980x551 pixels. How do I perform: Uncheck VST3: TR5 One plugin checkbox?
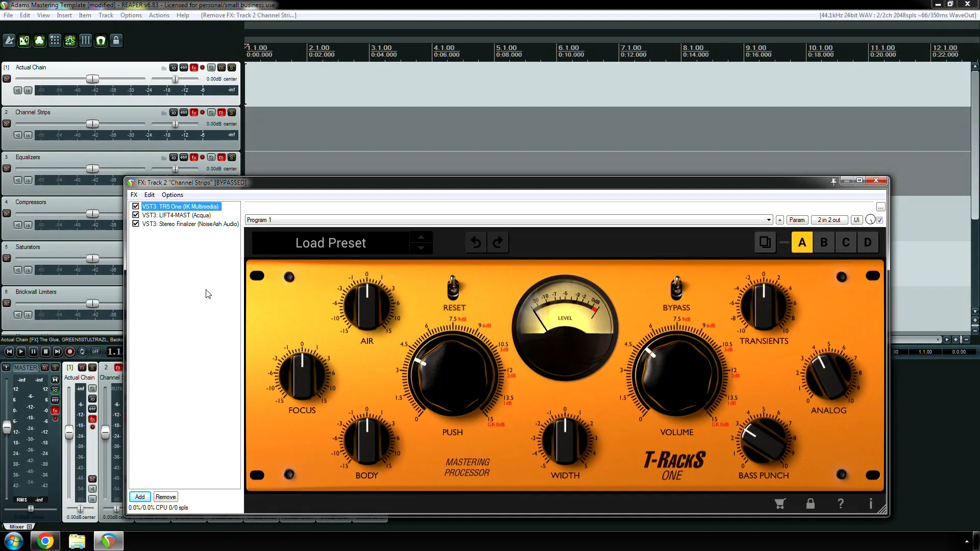point(136,206)
